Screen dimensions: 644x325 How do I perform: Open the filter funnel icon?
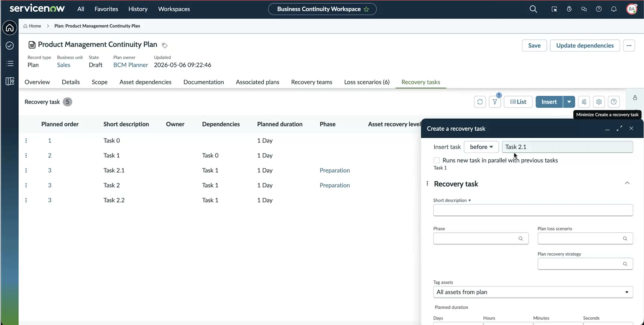coord(495,102)
